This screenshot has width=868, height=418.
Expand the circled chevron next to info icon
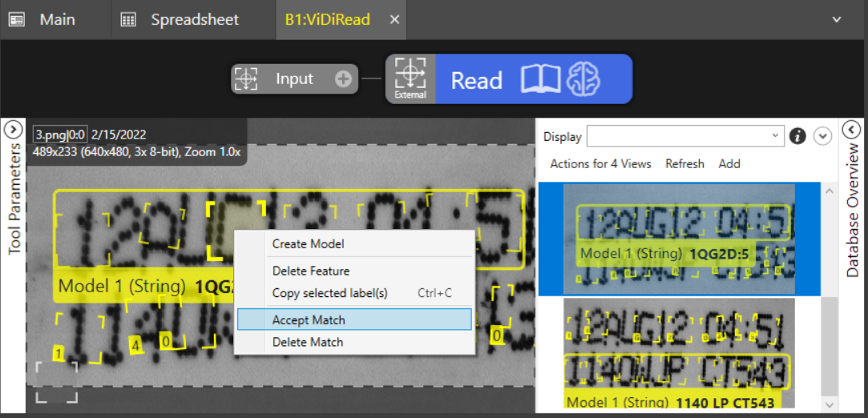point(823,136)
